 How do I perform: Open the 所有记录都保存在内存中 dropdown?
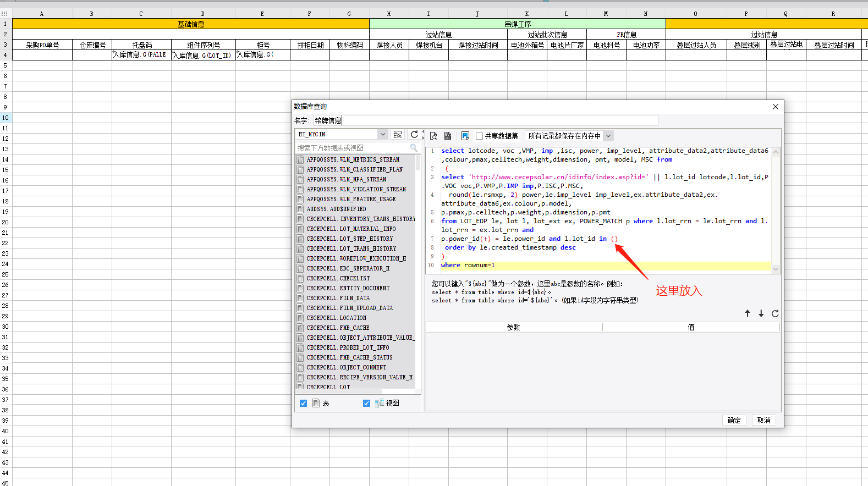point(608,136)
